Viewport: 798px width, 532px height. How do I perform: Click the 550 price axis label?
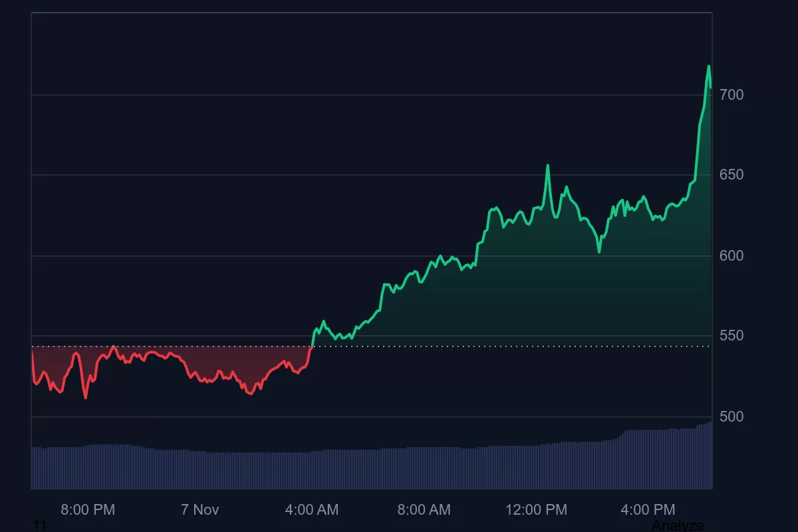(731, 336)
